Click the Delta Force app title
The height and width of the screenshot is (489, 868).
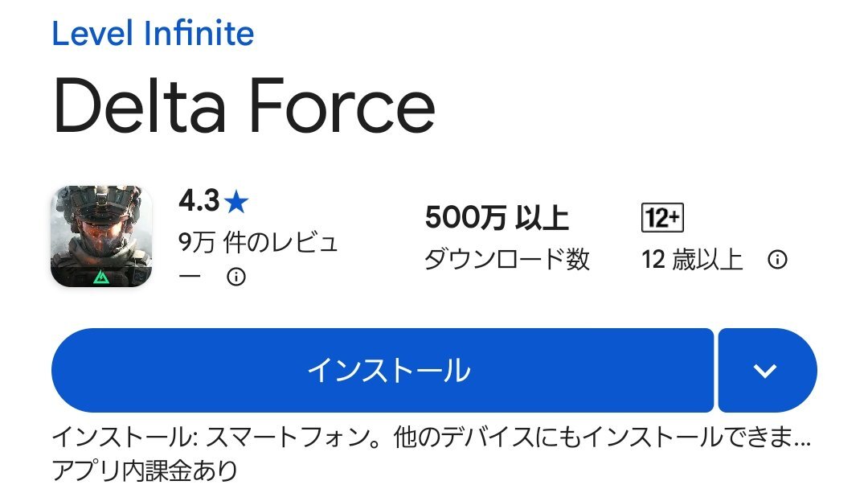point(244,107)
